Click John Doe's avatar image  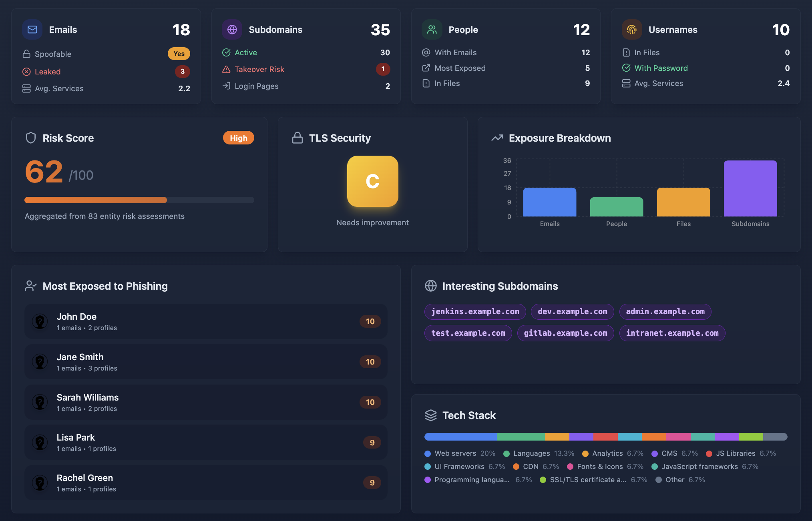coord(40,321)
